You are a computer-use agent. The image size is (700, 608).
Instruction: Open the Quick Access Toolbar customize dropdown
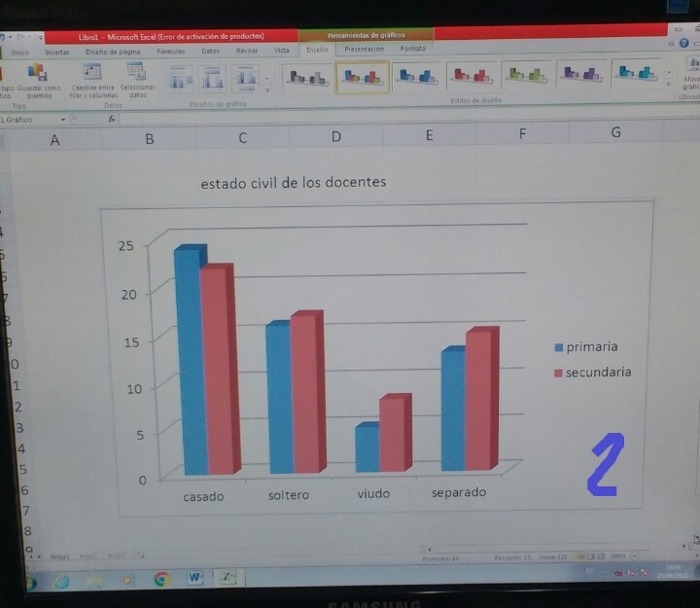[40, 38]
